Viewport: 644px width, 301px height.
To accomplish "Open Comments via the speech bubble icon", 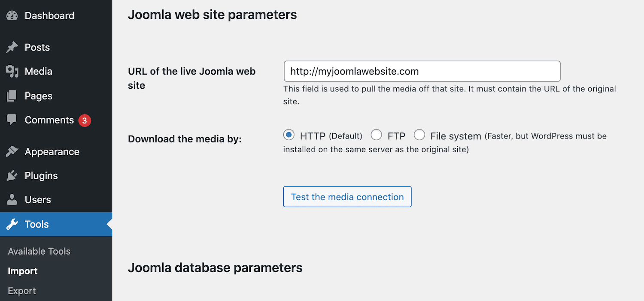I will tap(12, 120).
